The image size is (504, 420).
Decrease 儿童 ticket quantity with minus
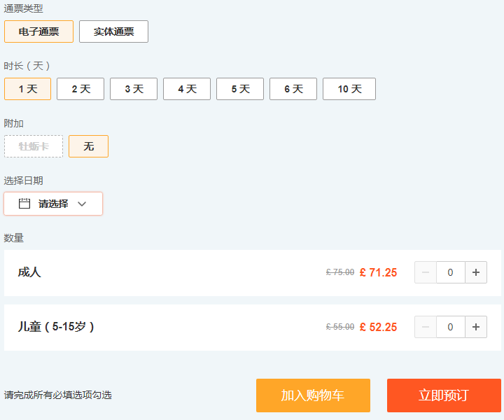(x=426, y=327)
